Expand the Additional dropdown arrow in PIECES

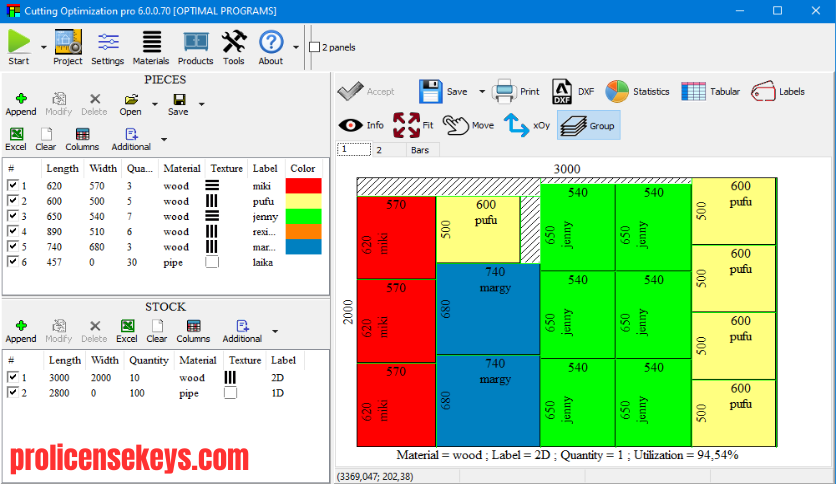pos(164,140)
